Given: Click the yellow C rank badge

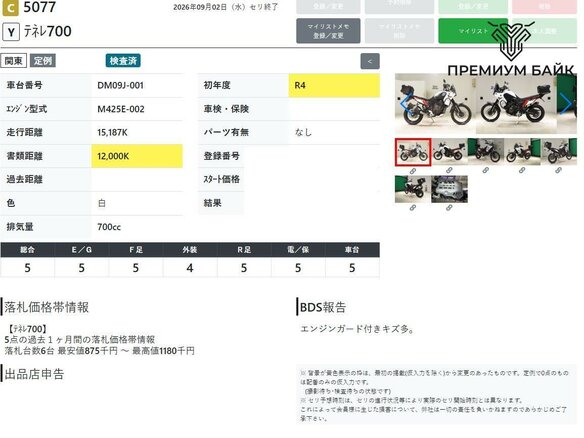Looking at the screenshot, I should coord(10,8).
